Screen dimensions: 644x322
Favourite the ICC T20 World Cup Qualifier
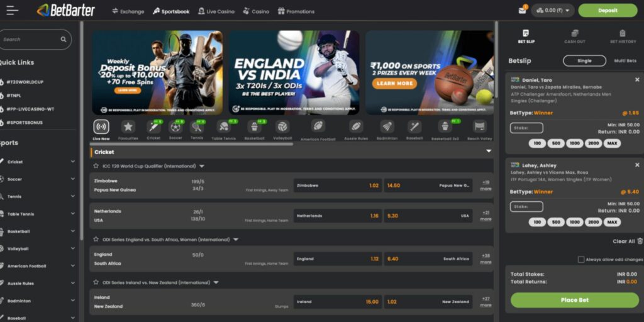pos(96,166)
